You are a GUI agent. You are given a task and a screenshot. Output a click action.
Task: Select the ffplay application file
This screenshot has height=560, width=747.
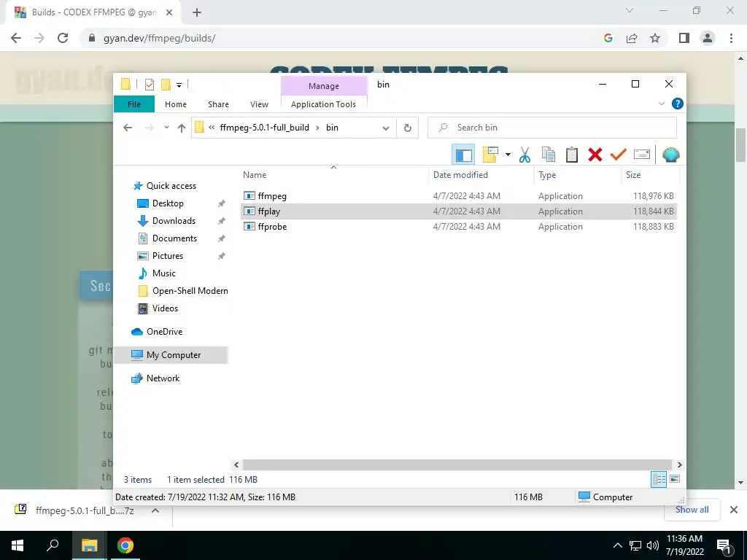[458, 211]
